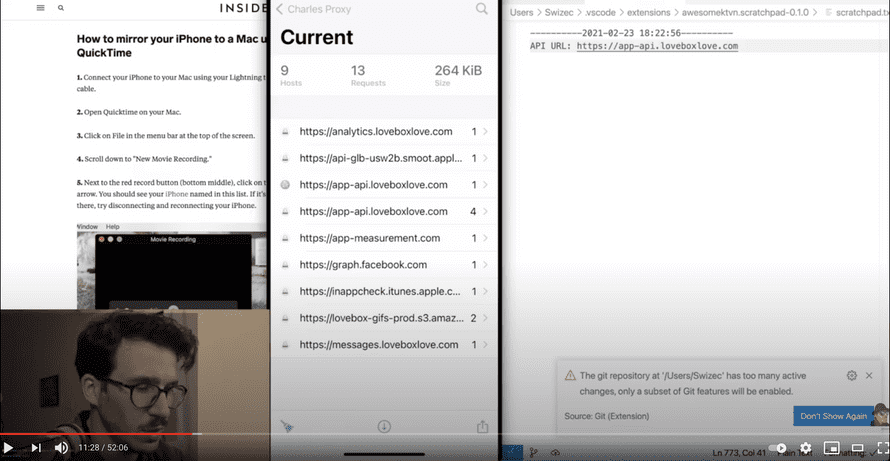Open search magnifier in Charles Proxy

point(481,9)
